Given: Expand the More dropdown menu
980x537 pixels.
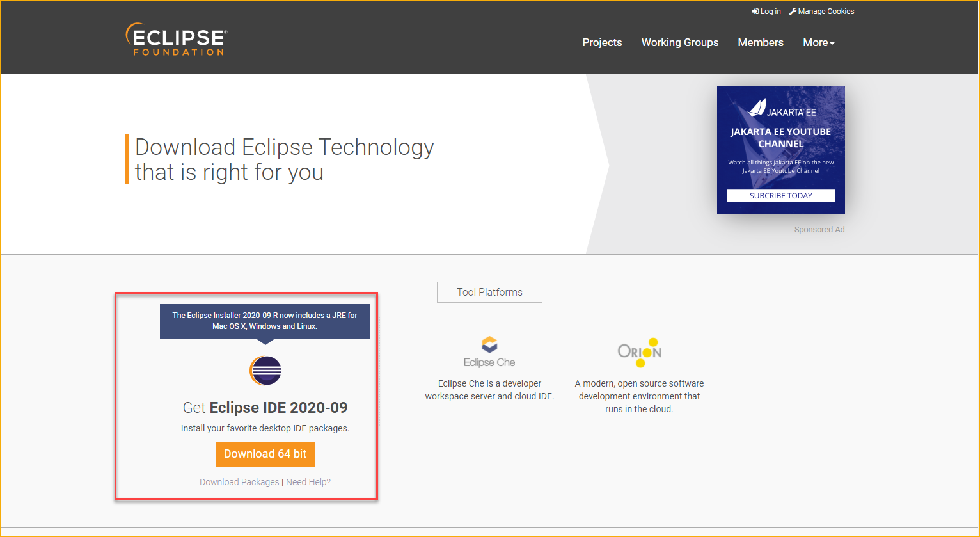Looking at the screenshot, I should [819, 42].
